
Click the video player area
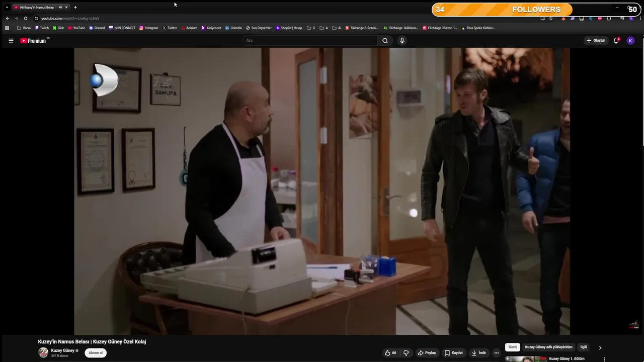click(322, 191)
